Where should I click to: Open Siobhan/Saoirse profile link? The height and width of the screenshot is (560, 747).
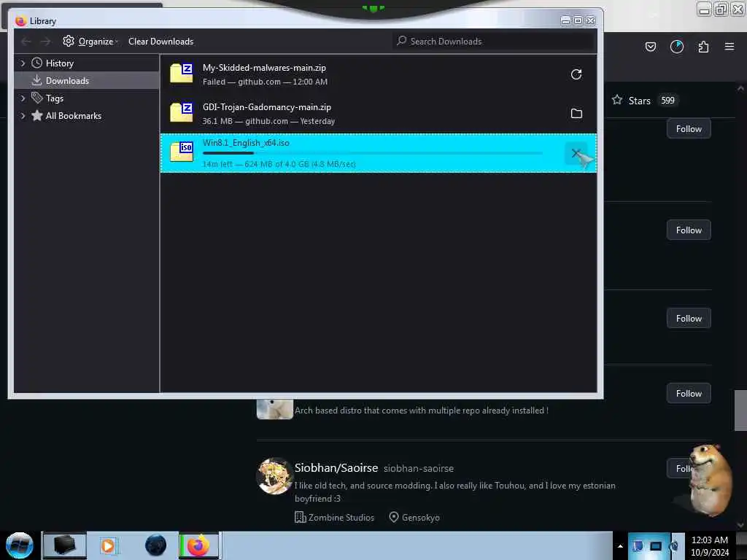[336, 468]
